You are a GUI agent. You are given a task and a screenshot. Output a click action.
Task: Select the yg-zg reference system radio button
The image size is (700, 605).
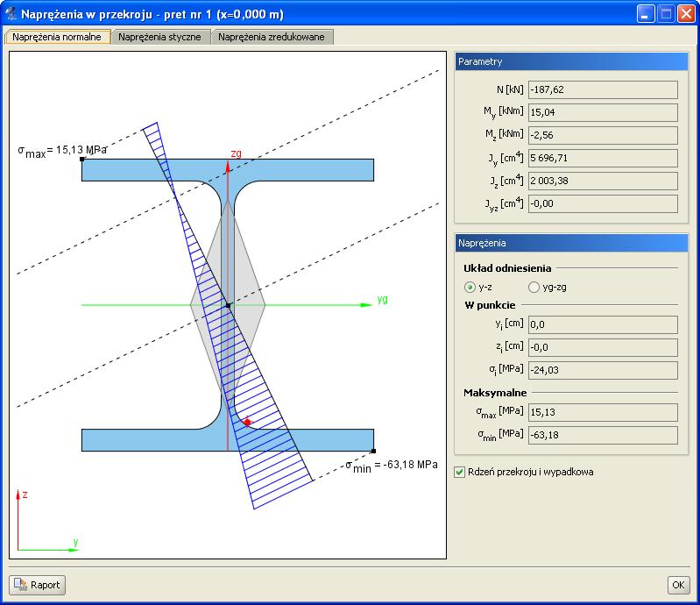click(x=534, y=288)
